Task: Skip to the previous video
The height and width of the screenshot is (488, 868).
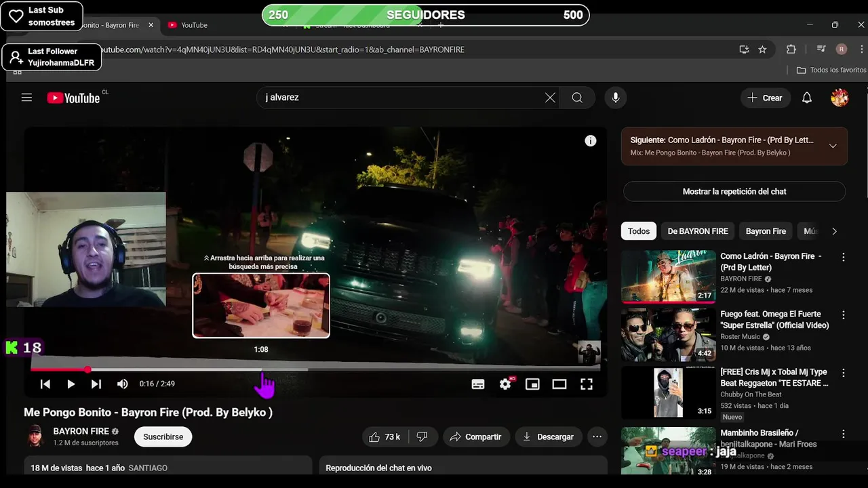Action: tap(45, 384)
